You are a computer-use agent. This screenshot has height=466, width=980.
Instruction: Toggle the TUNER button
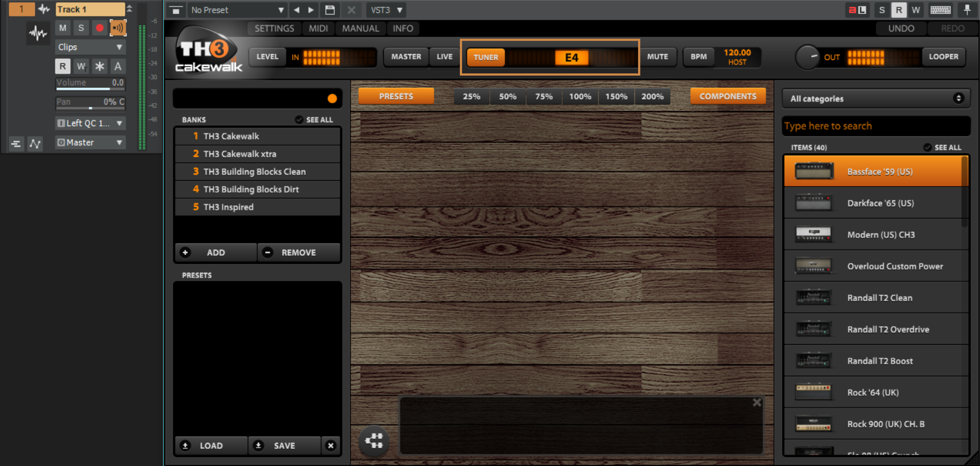pos(486,57)
